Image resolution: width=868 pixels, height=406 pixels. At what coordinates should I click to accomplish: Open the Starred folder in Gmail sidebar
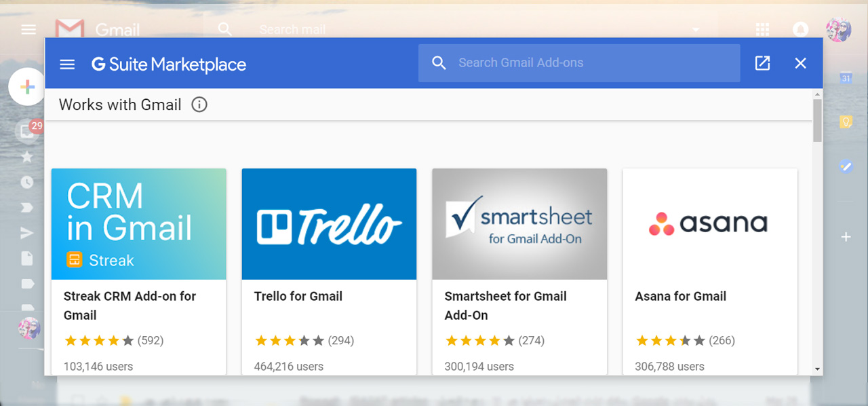[27, 157]
